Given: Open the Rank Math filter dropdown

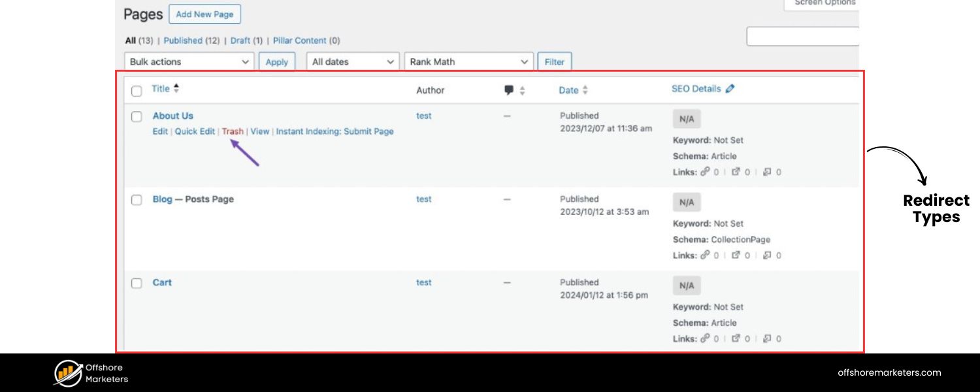Looking at the screenshot, I should tap(468, 61).
